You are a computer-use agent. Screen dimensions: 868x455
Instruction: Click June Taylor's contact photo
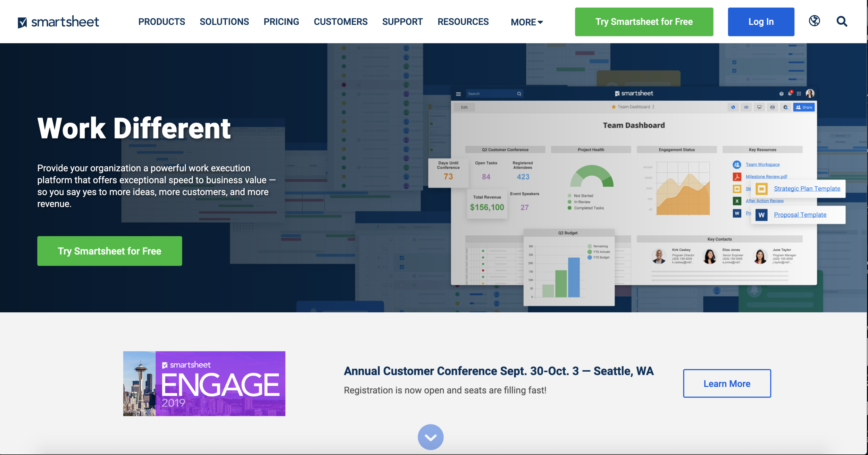click(760, 256)
